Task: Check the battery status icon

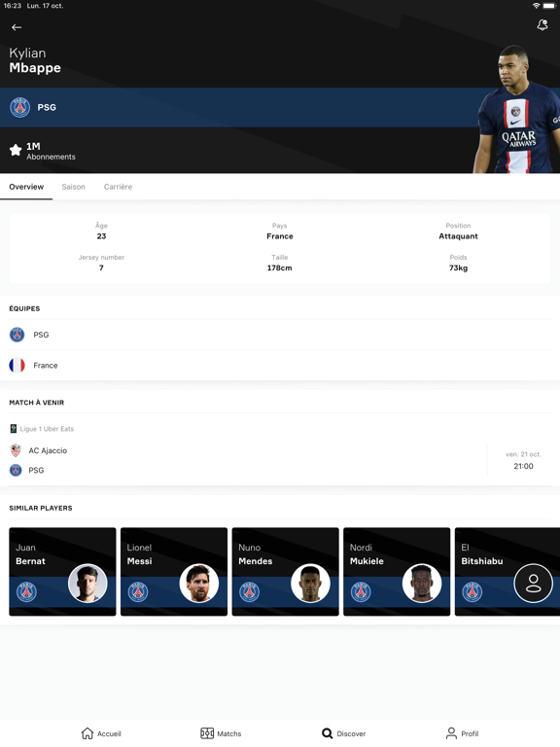Action: 549,6
